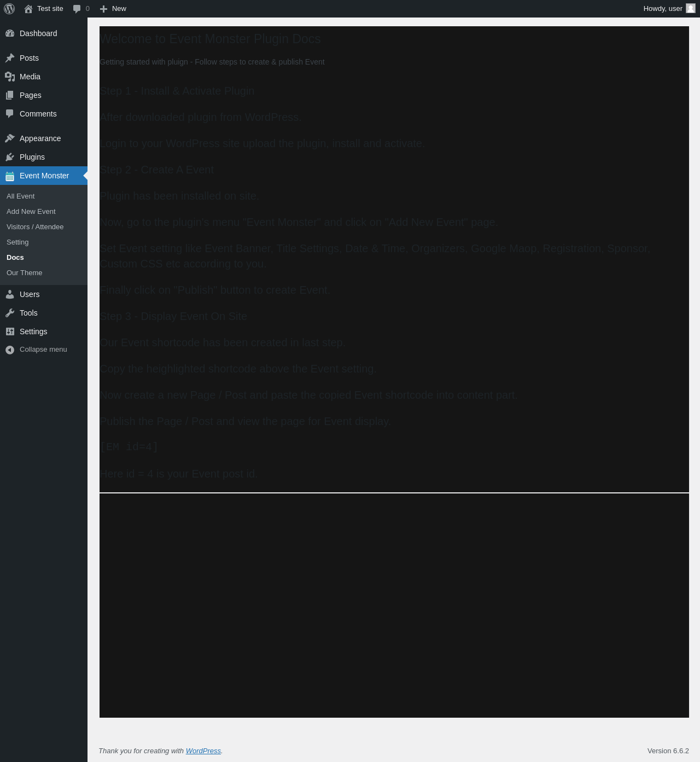Click the text Finally click on Publish button
The width and height of the screenshot is (700, 762).
[215, 290]
